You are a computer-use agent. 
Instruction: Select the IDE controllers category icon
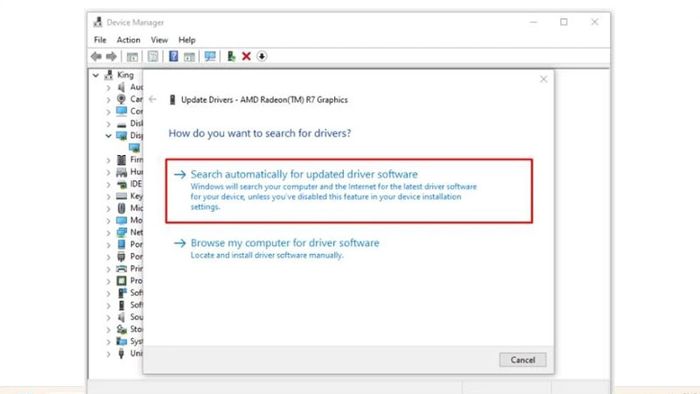point(121,184)
